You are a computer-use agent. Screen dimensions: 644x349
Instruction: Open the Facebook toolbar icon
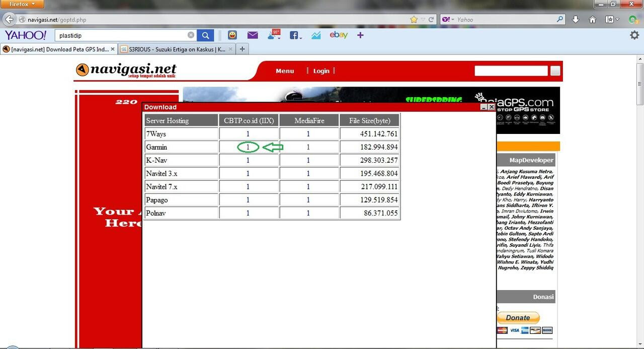(293, 35)
